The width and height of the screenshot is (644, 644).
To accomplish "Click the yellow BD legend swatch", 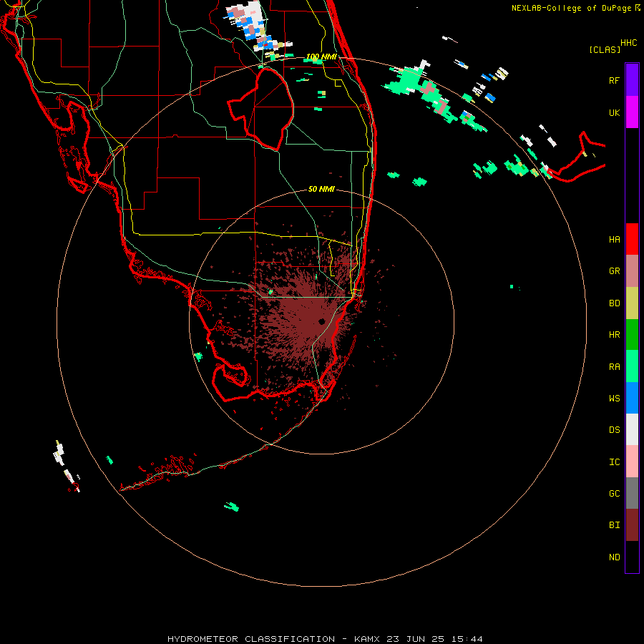I will pos(632,303).
